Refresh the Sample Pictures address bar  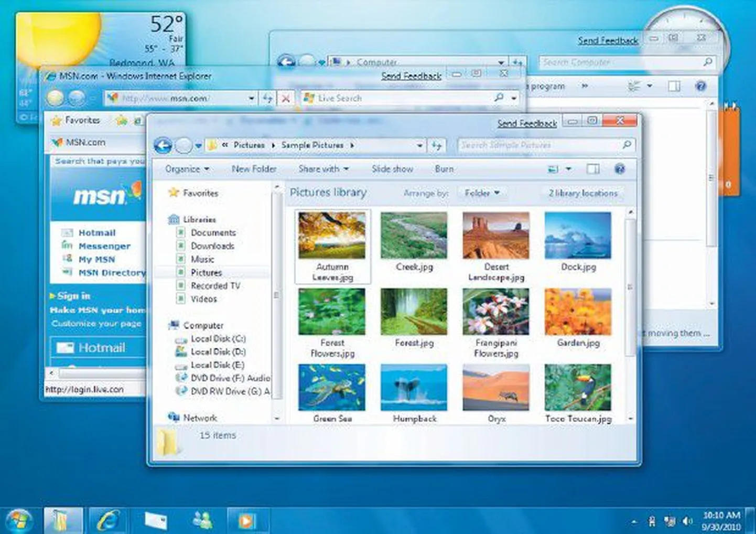pos(437,145)
